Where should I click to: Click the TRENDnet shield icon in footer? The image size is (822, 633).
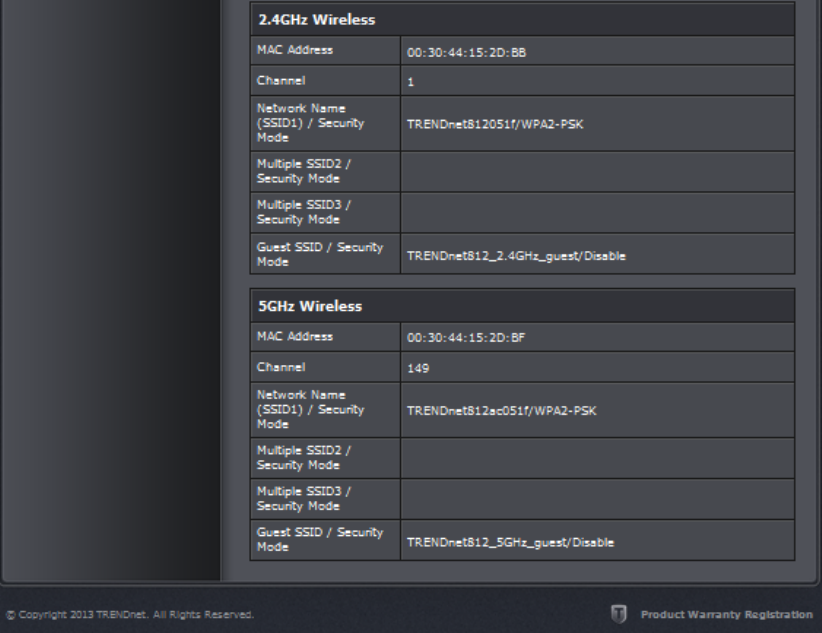tap(619, 614)
